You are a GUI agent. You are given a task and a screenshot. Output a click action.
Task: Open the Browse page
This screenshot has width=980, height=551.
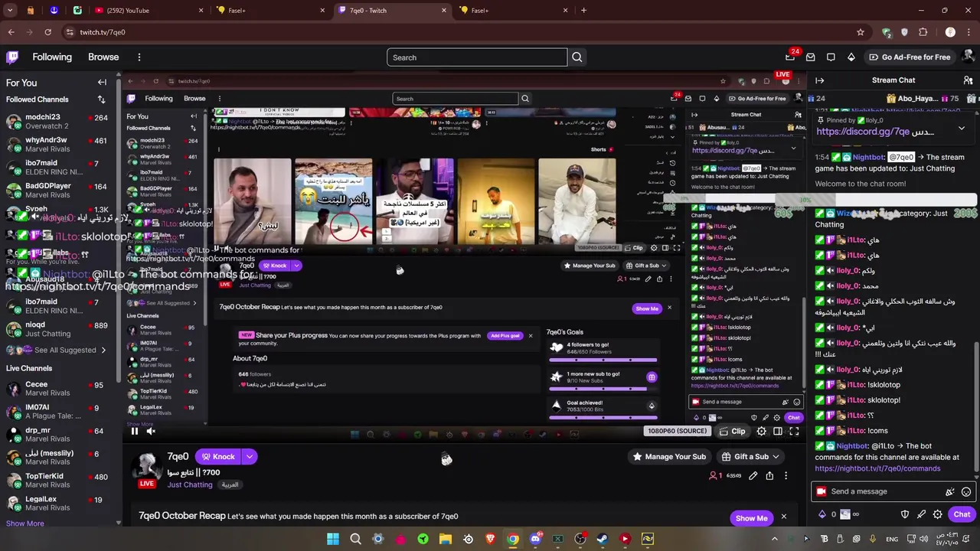[103, 57]
